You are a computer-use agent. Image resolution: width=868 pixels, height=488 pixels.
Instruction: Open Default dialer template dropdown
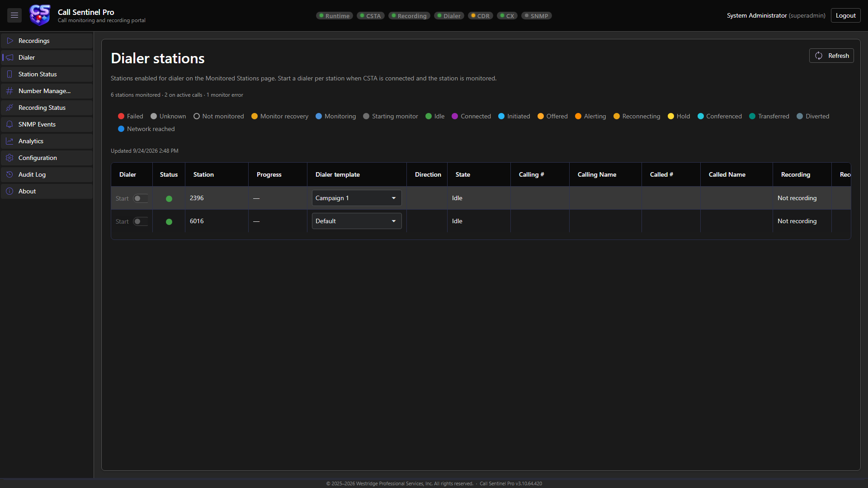coord(357,221)
